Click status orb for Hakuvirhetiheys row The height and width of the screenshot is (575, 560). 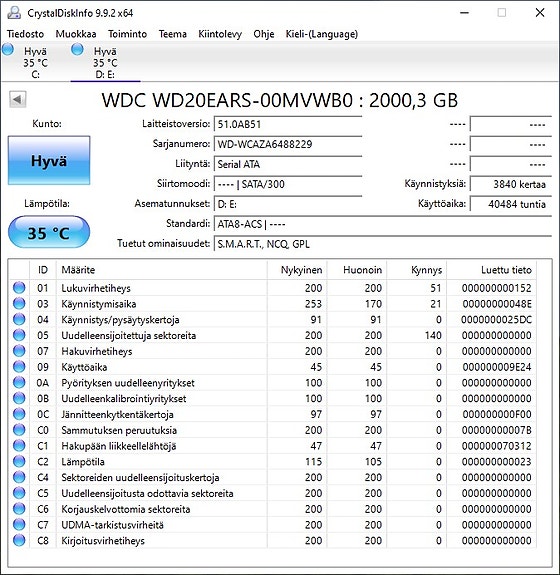coord(19,351)
